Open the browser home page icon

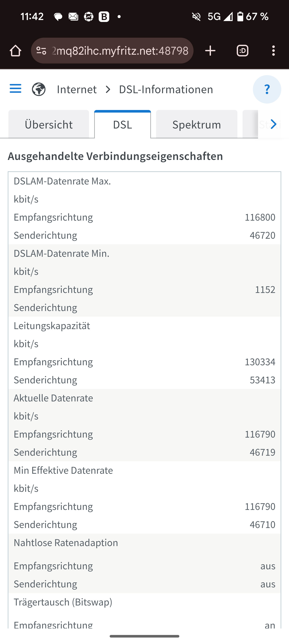click(x=15, y=51)
